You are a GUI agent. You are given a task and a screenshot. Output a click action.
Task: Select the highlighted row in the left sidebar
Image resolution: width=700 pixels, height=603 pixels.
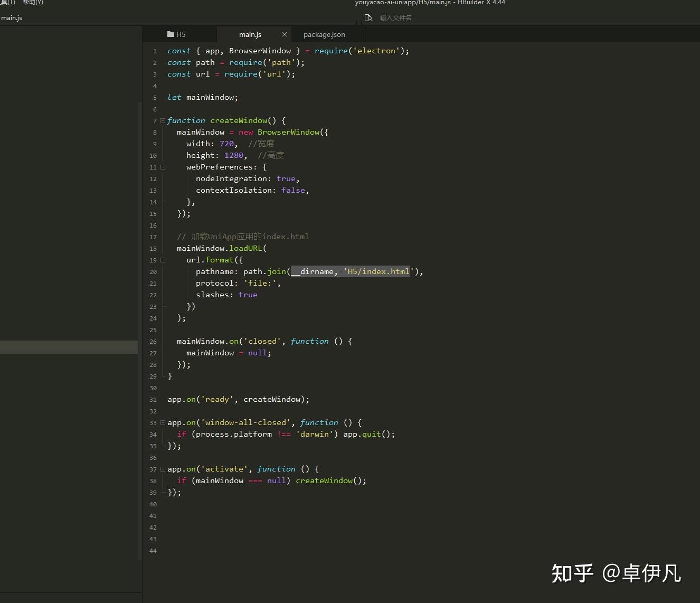(x=69, y=347)
